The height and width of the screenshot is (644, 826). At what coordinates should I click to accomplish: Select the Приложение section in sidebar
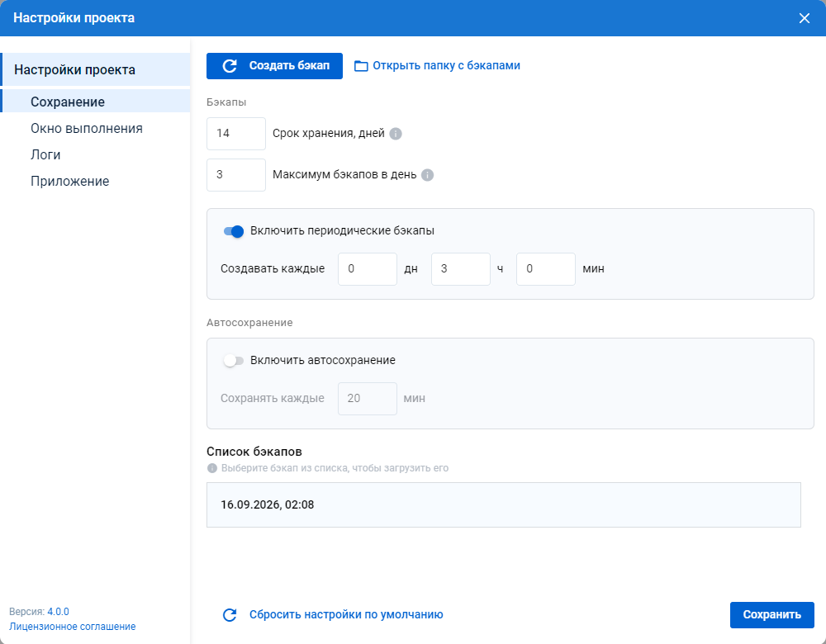[69, 181]
